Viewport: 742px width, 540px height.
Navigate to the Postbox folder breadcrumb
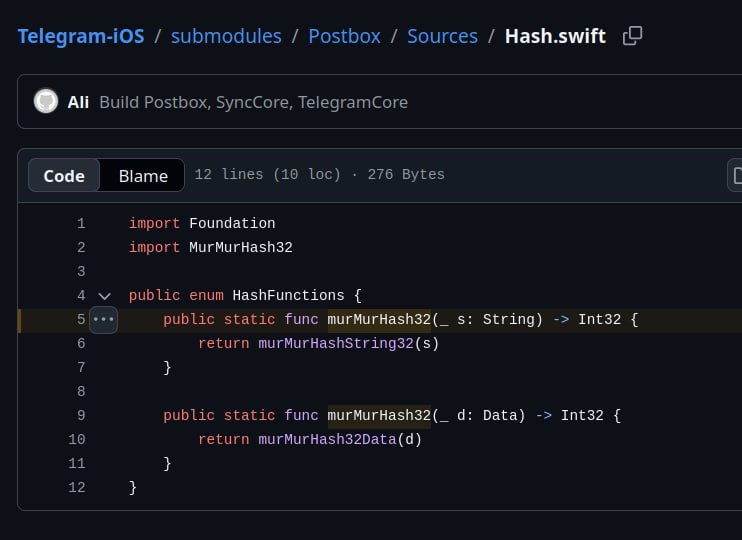click(344, 36)
